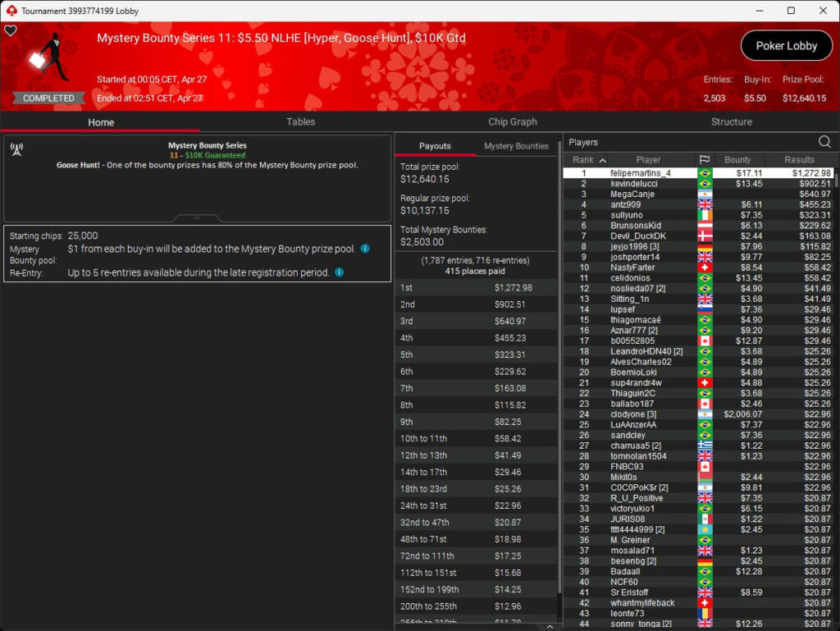
Task: Sort the player list by Bounty
Action: pyautogui.click(x=737, y=160)
